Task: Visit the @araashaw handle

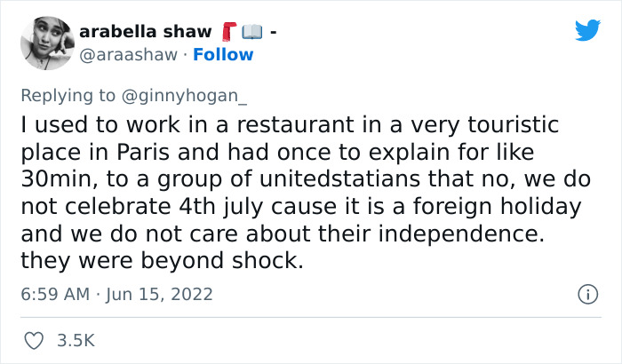Action: coord(129,55)
